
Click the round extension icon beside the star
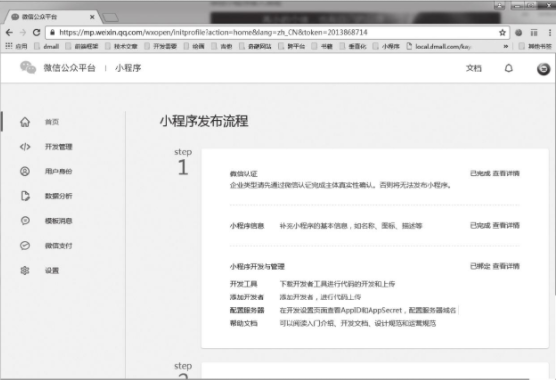(518, 33)
